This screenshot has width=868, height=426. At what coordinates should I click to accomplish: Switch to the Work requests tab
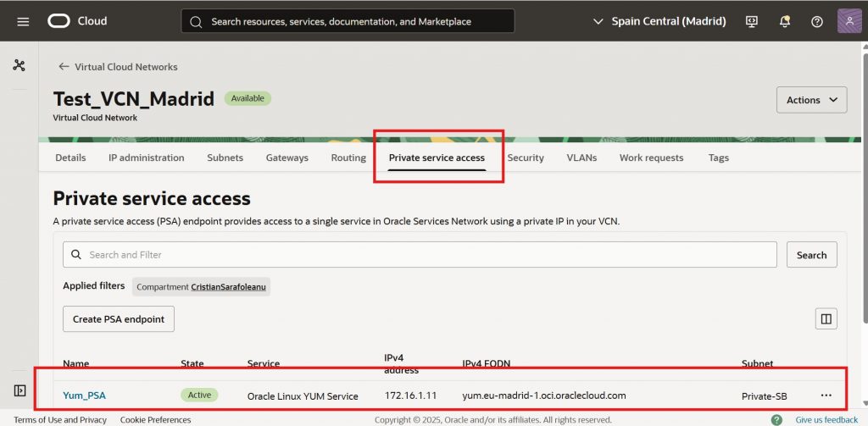point(651,158)
